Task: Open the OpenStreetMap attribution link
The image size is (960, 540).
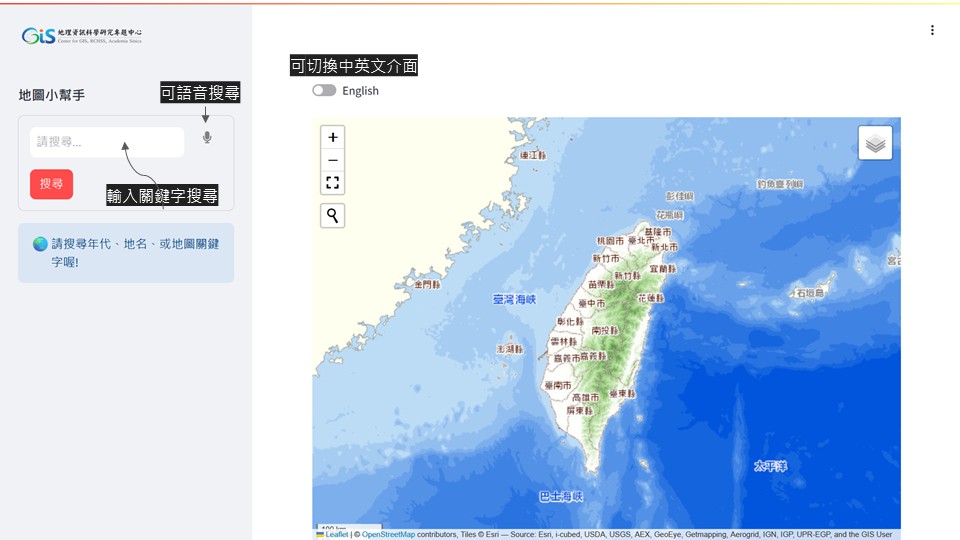Action: click(388, 535)
